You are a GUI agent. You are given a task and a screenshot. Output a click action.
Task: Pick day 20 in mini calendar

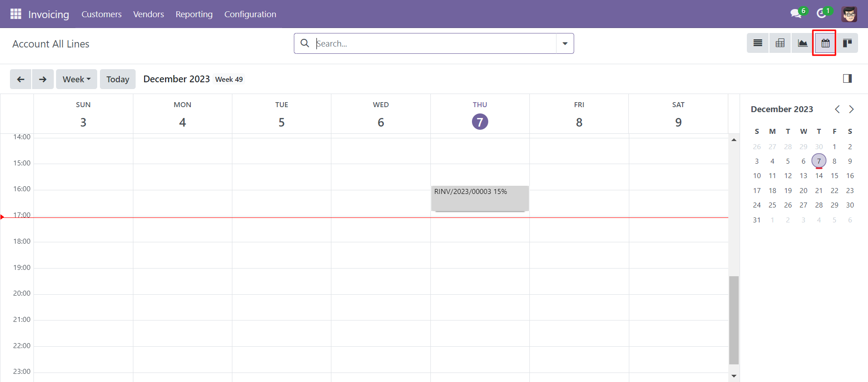point(803,191)
